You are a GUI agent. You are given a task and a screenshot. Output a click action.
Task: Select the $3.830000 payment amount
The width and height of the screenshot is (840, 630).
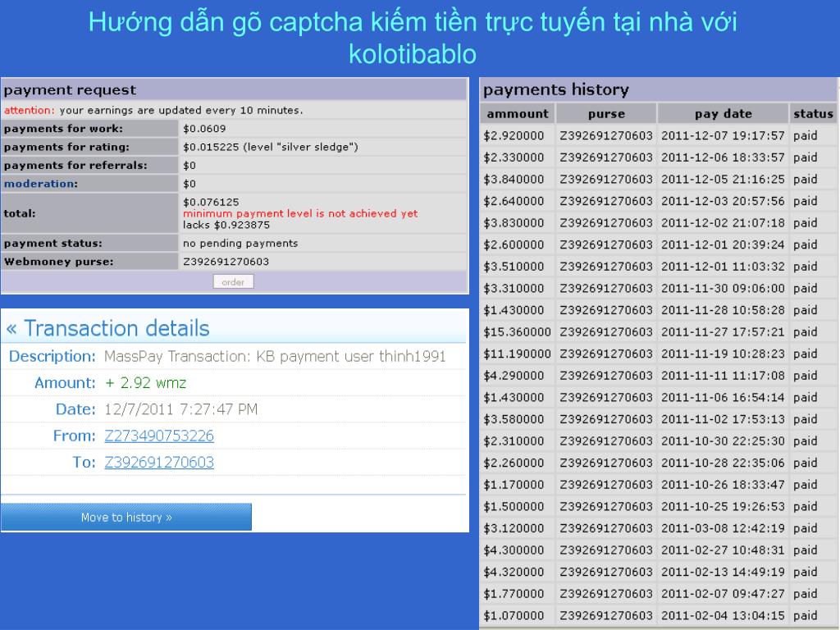click(514, 223)
